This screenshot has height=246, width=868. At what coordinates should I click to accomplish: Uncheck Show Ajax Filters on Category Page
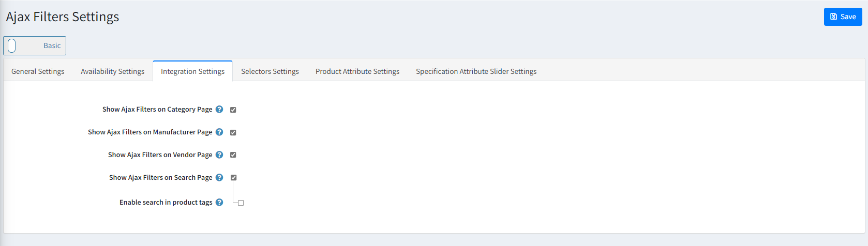233,110
